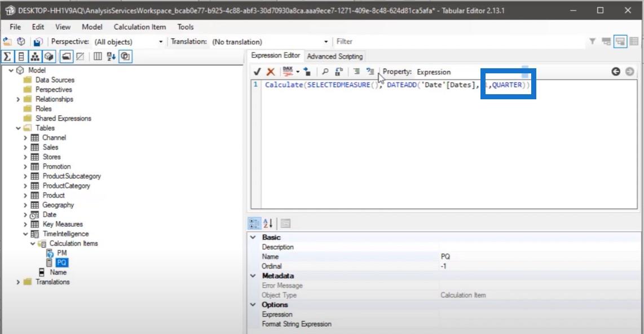
Task: Toggle display folders view
Action: [66, 56]
